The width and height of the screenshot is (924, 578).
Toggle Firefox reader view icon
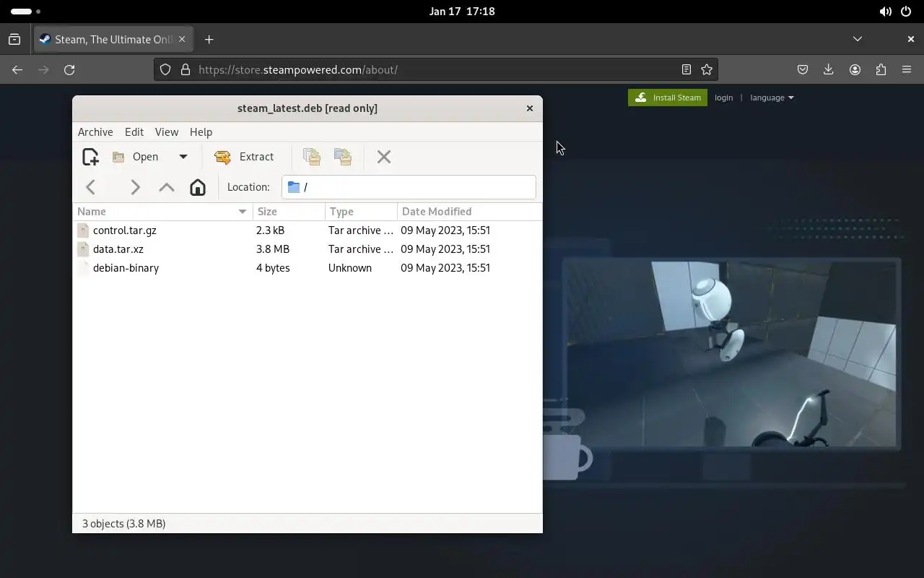(687, 70)
